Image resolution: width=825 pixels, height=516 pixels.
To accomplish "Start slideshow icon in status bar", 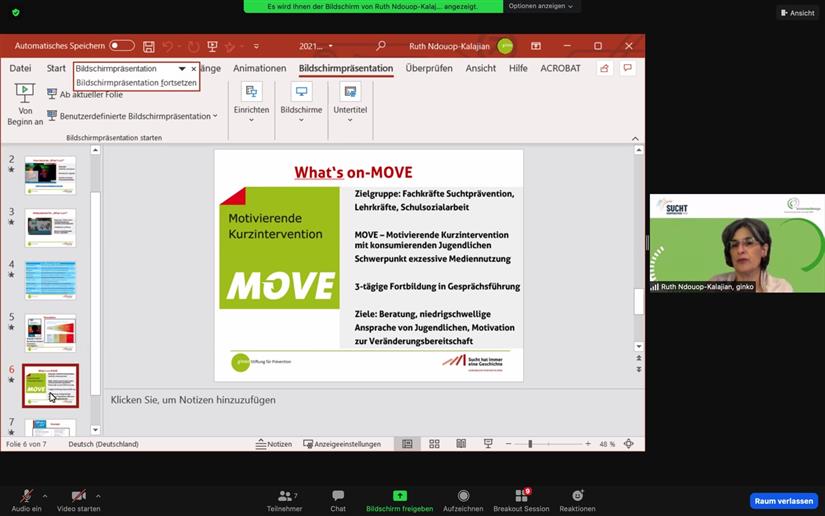I will pos(488,444).
